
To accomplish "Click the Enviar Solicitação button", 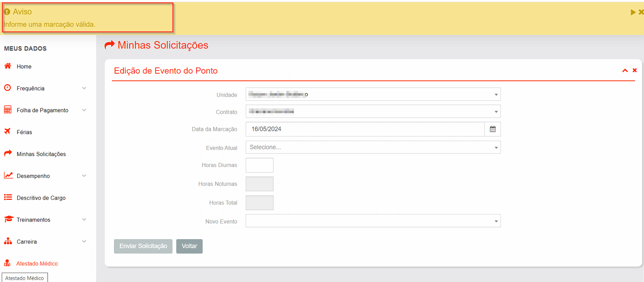I will coord(143,246).
